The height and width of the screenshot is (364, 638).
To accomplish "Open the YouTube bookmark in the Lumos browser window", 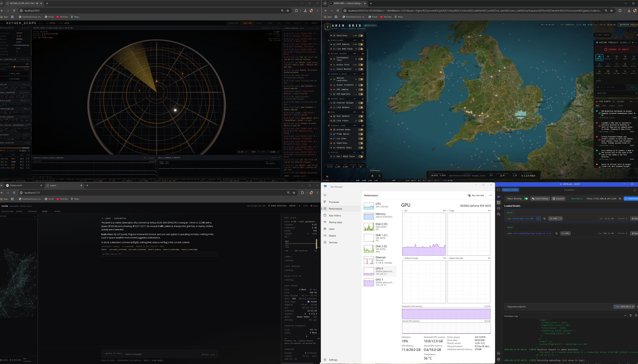I will tap(62, 199).
